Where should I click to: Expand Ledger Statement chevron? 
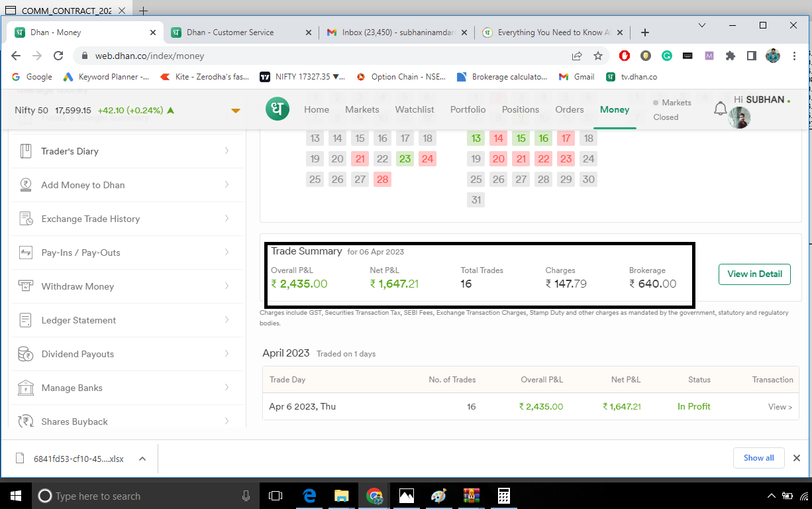pos(227,320)
